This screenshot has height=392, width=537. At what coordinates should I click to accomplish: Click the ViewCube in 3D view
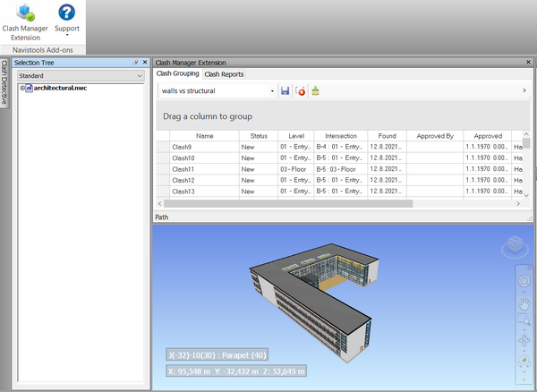(515, 245)
